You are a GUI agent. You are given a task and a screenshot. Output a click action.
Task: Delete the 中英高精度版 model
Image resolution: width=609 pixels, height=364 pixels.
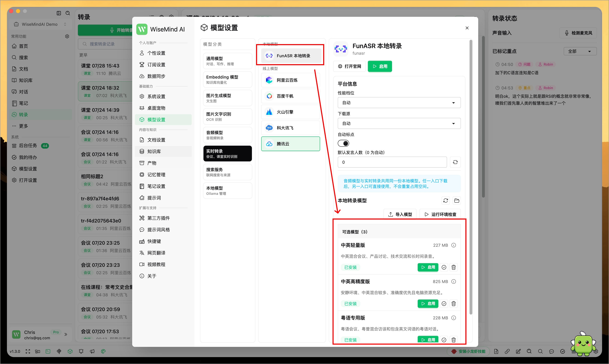coord(454,304)
